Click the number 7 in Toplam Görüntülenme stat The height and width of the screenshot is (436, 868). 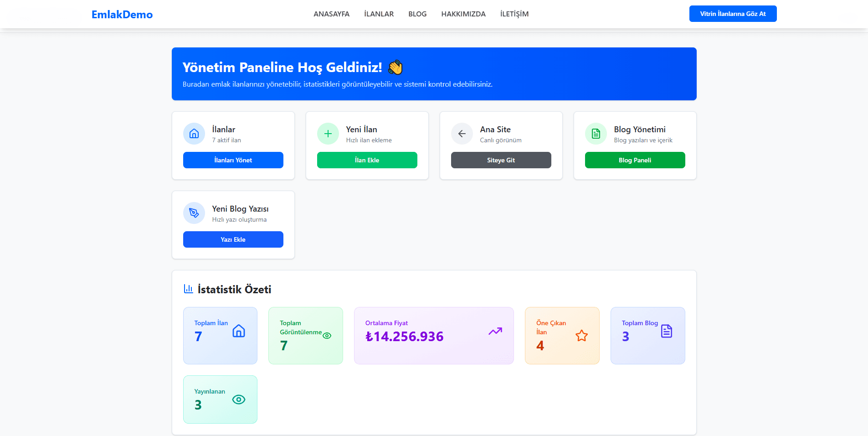[x=283, y=346]
